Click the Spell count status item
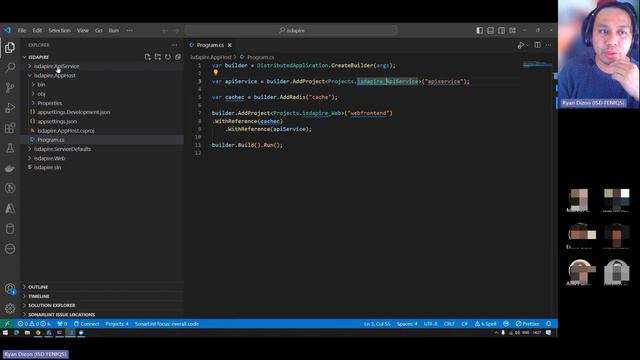Viewport: 640px width, 360px height. click(x=485, y=324)
